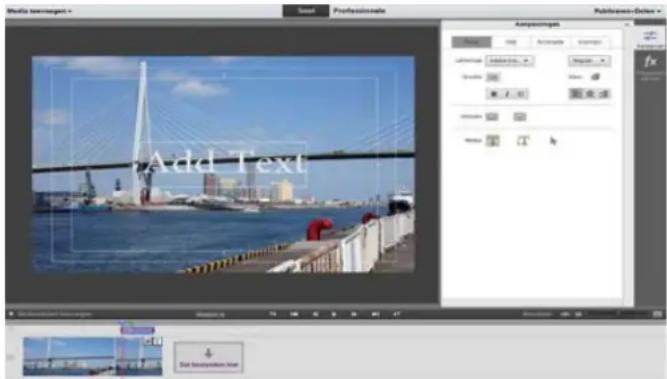Select the horizontal text mode icon
Image resolution: width=667 pixels, height=379 pixels.
493,140
